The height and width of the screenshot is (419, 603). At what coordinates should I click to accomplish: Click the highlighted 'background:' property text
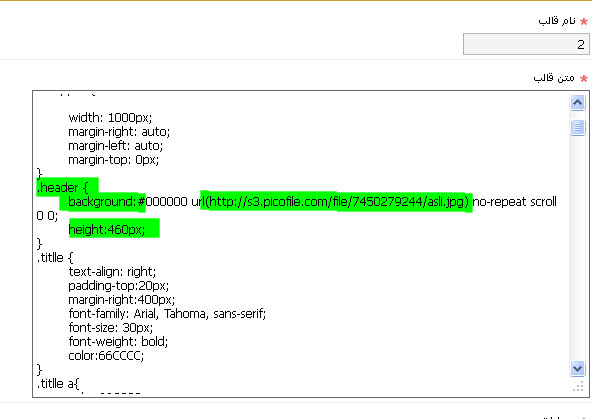click(x=102, y=201)
